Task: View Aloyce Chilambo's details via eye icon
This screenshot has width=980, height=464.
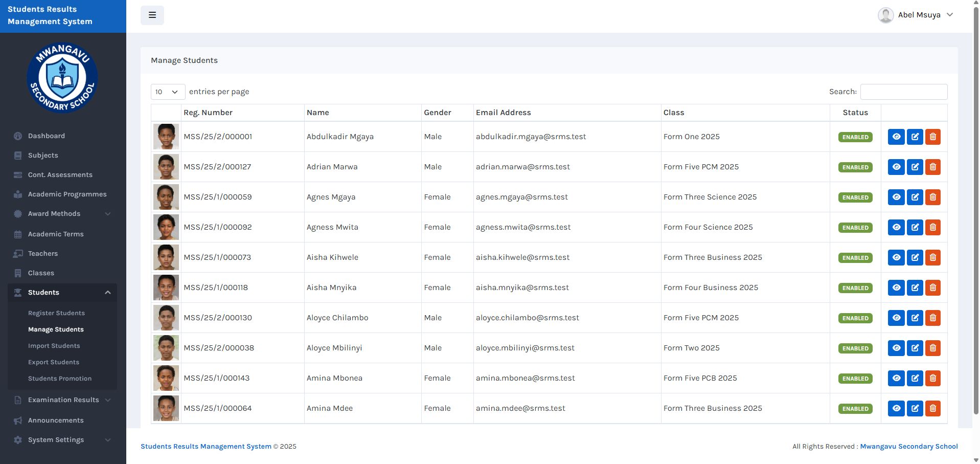Action: point(896,318)
